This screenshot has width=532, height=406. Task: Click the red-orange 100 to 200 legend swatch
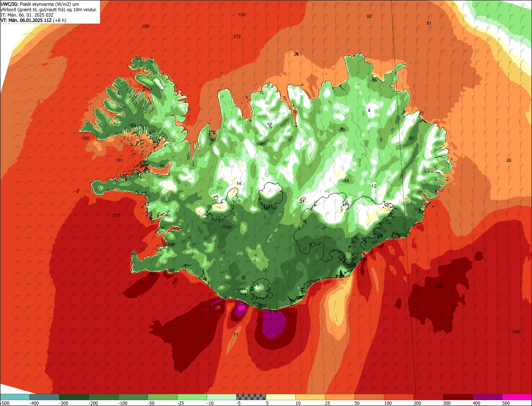click(398, 397)
